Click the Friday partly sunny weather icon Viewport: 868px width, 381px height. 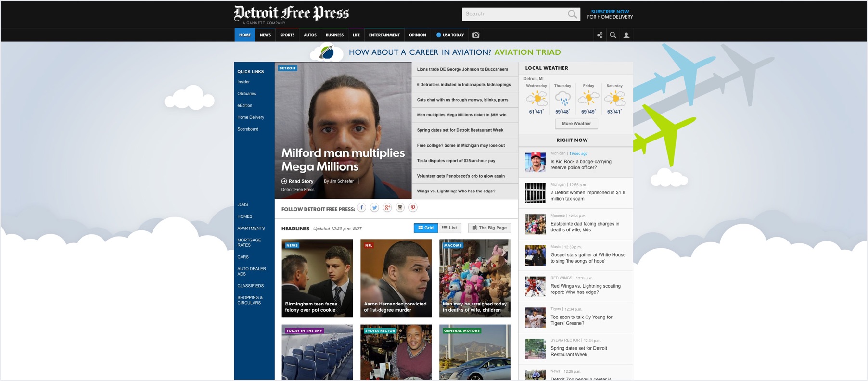[588, 99]
